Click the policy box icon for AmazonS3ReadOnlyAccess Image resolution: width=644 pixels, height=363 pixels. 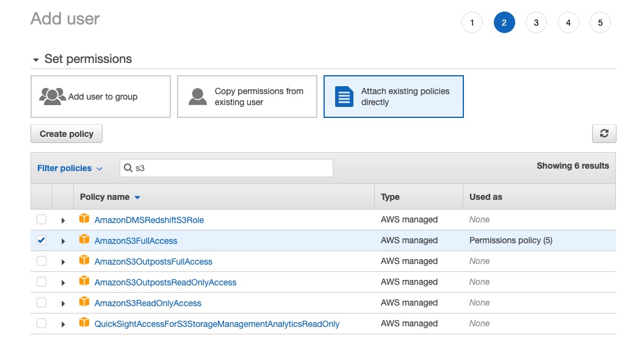(x=84, y=301)
